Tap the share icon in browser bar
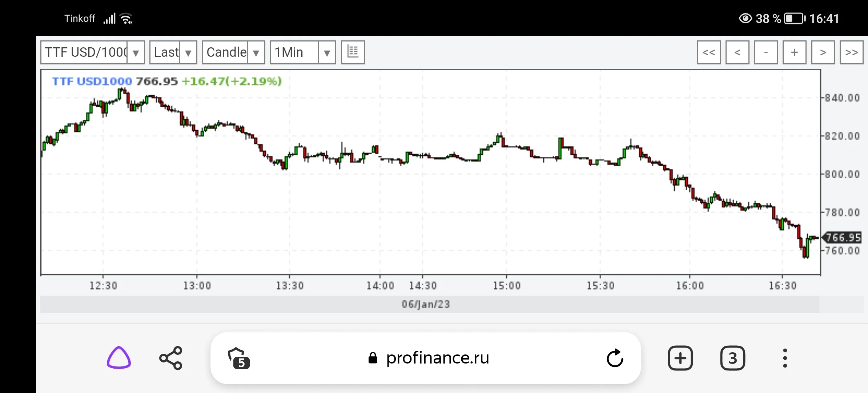868x393 pixels. click(171, 358)
